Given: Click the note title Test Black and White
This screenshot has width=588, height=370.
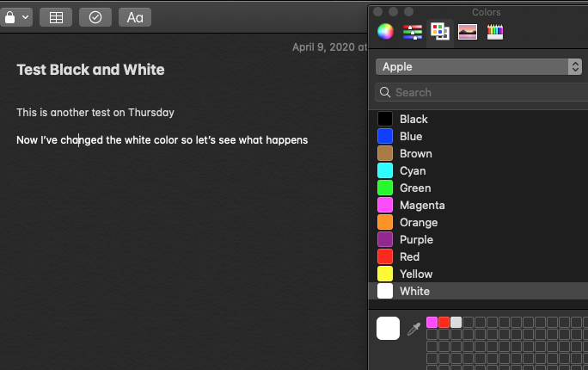Looking at the screenshot, I should [90, 70].
